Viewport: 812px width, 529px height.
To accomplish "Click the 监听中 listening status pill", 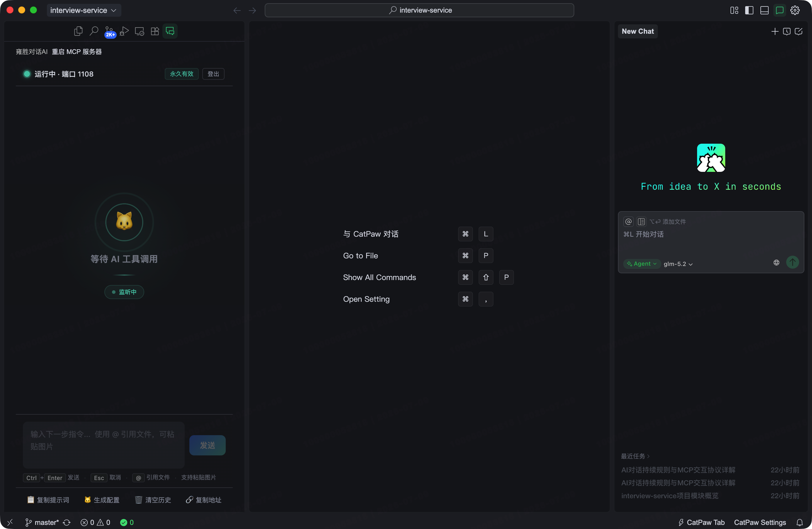I will pyautogui.click(x=124, y=292).
